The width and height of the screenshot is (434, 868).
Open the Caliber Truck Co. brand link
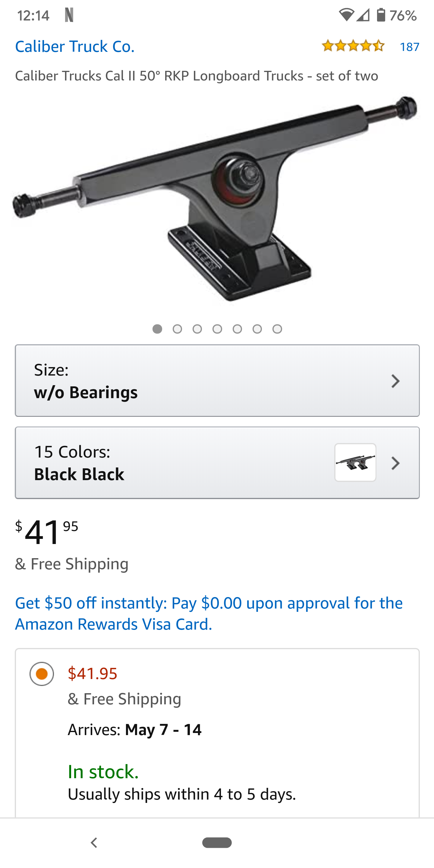(75, 46)
